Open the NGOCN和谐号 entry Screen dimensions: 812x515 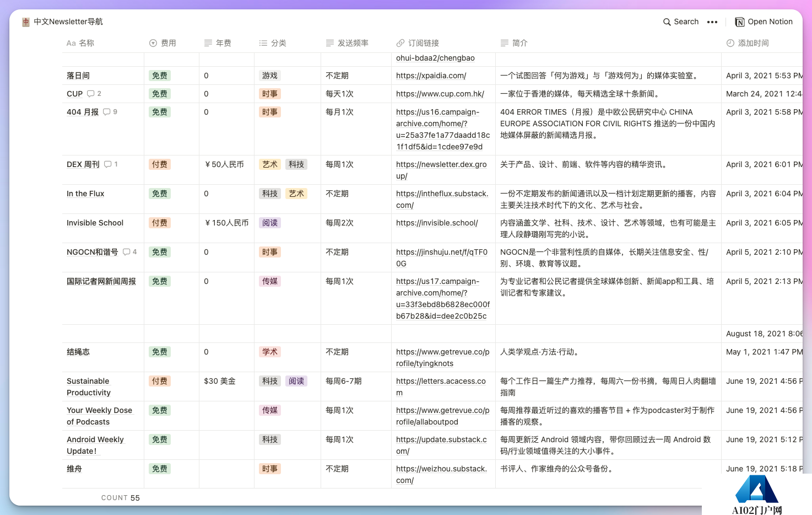(93, 253)
